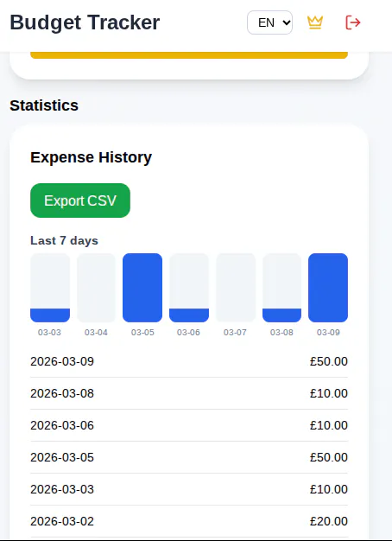Screen dimensions: 392x541
Task: Select the 2026-03-06 expense entry
Action: coord(189,425)
